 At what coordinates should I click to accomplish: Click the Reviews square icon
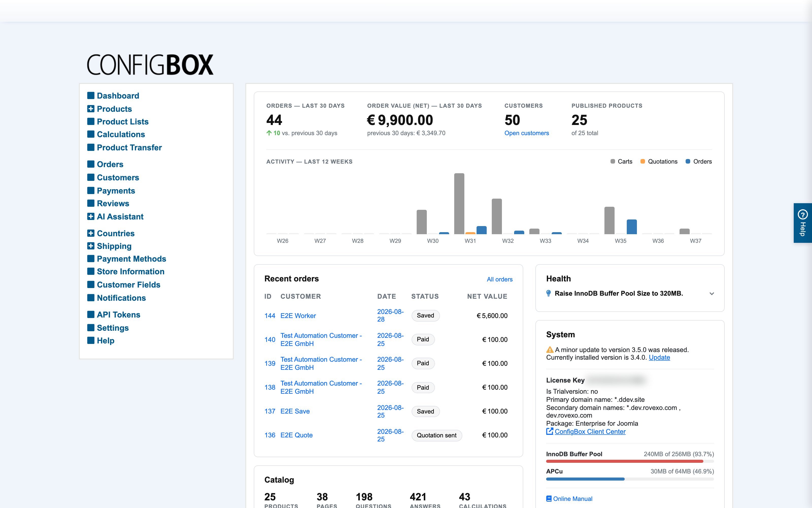91,203
